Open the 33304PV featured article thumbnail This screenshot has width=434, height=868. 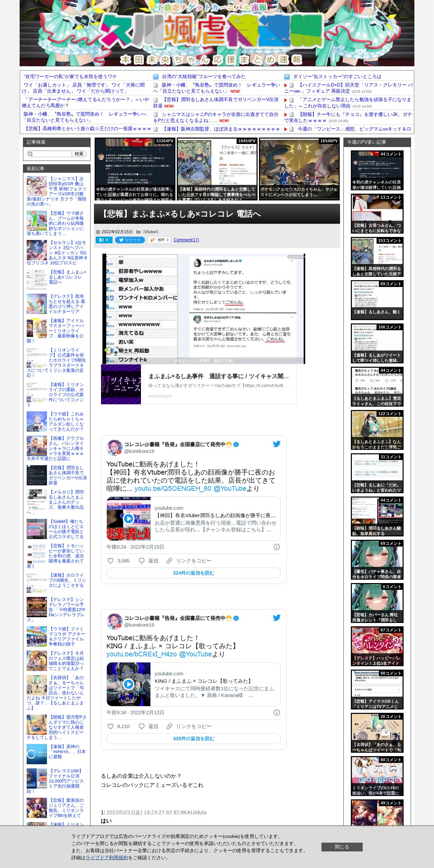tap(135, 169)
